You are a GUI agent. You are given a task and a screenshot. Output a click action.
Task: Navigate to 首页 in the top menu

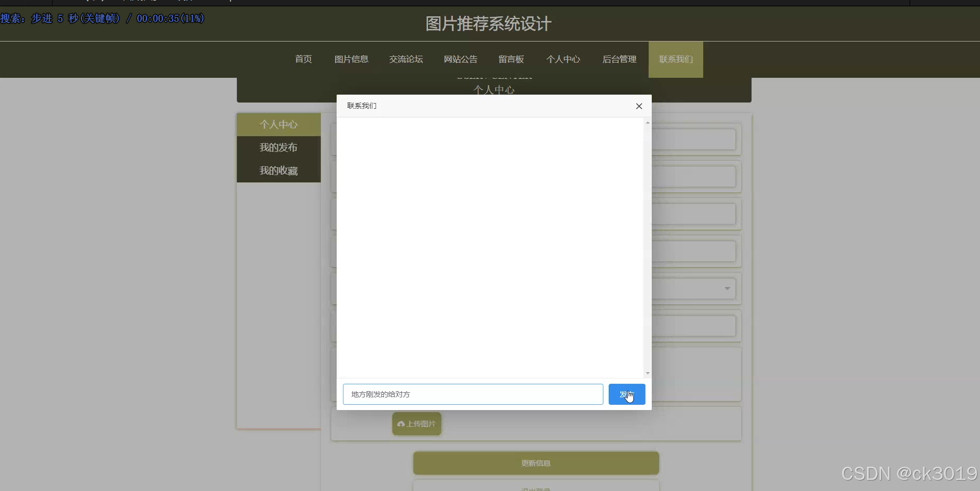(x=303, y=59)
